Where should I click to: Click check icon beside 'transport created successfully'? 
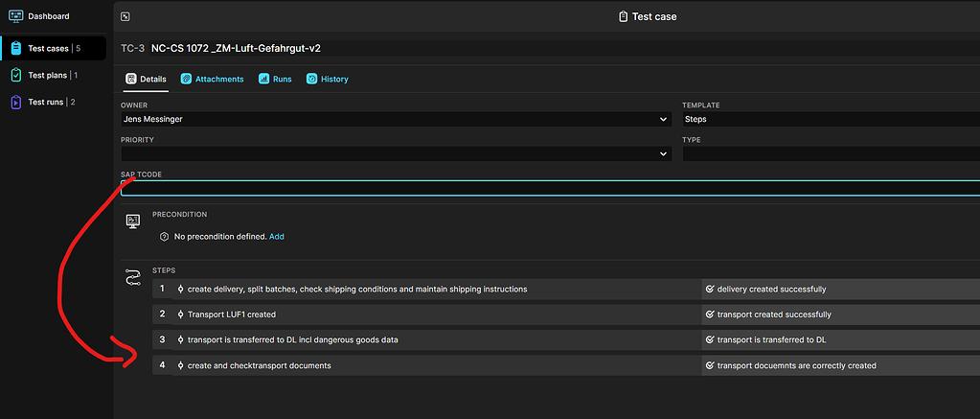[710, 314]
